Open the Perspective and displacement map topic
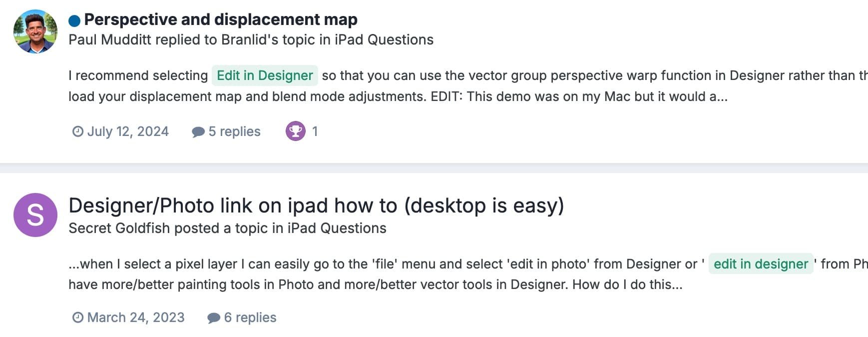The image size is (868, 337). [x=221, y=19]
